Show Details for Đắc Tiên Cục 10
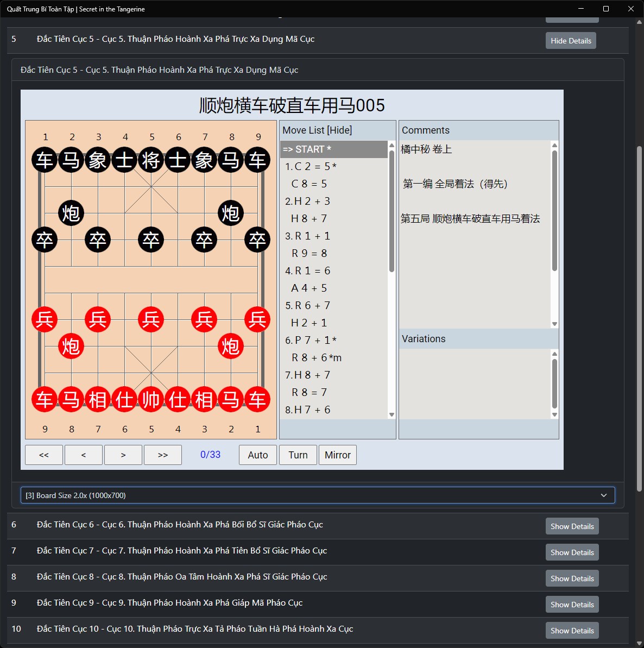This screenshot has width=644, height=648. pyautogui.click(x=572, y=630)
